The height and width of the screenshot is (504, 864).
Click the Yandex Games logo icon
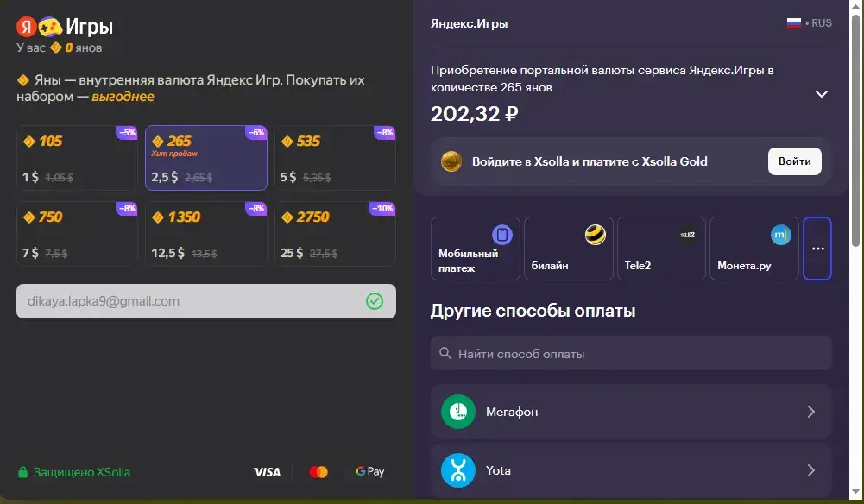[x=39, y=27]
